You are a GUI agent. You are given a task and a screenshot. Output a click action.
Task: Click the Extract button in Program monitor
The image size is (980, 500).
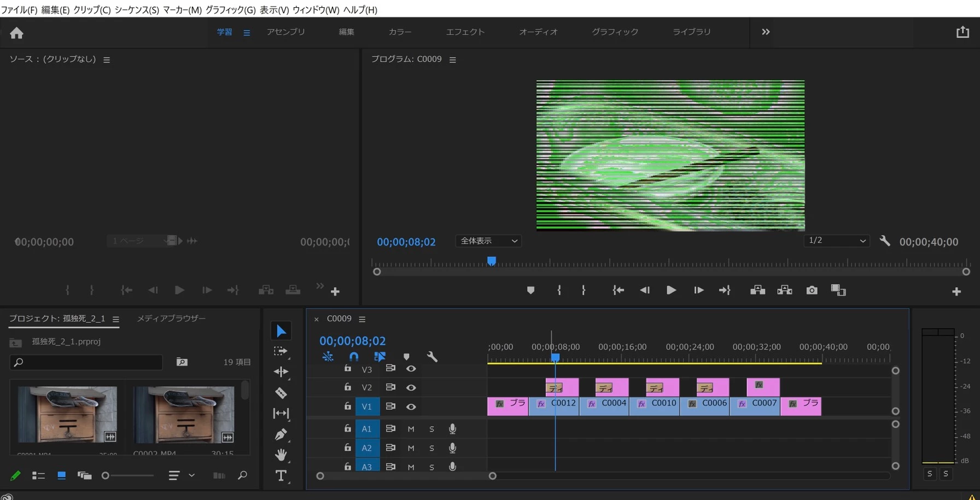click(785, 290)
